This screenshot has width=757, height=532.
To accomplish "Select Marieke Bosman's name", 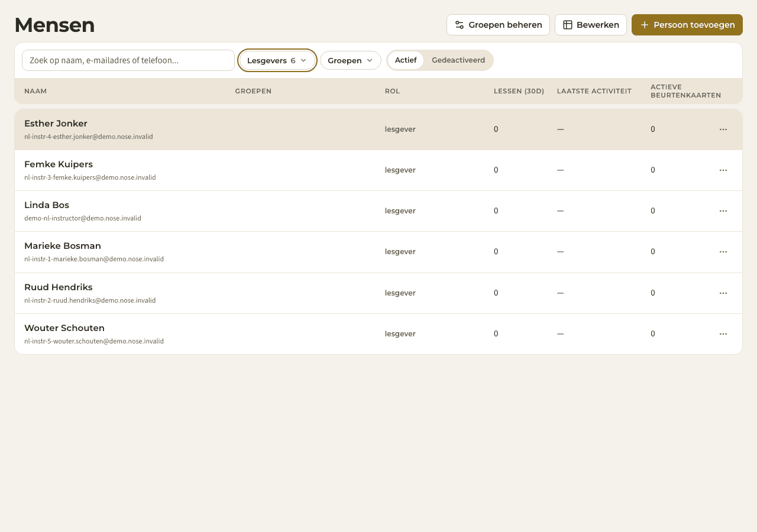I will tap(63, 246).
